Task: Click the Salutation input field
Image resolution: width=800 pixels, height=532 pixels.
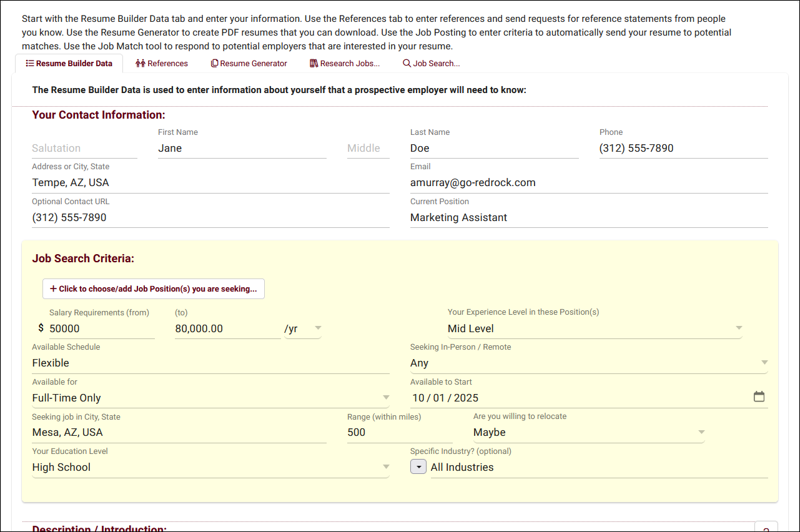Action: [84, 148]
